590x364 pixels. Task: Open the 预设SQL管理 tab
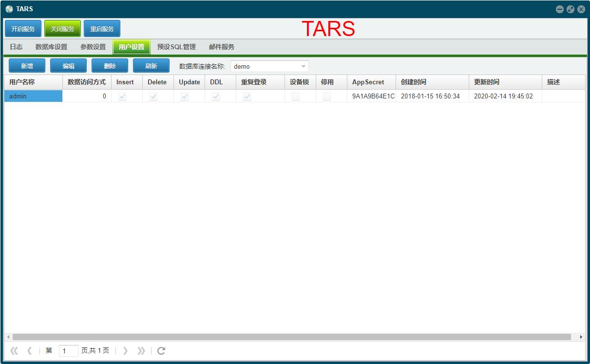[176, 47]
